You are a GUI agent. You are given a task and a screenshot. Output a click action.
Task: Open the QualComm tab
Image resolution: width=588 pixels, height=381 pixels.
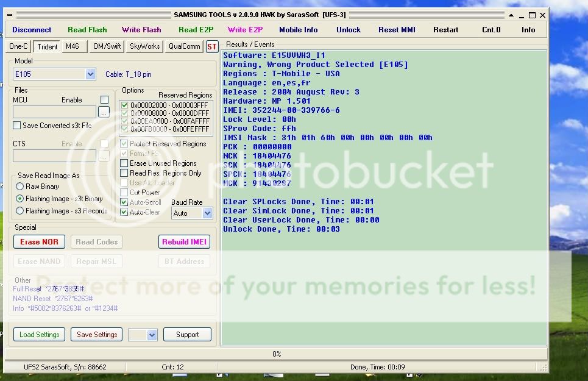coord(184,46)
